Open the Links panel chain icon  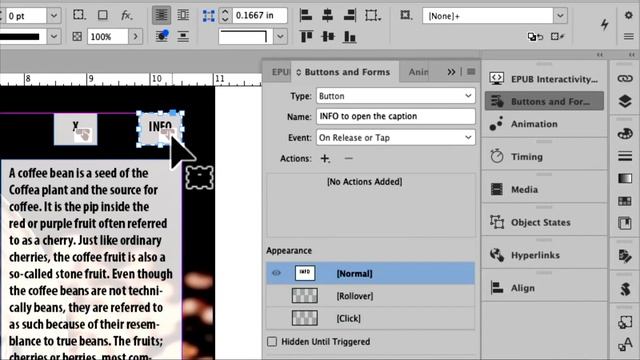624,78
